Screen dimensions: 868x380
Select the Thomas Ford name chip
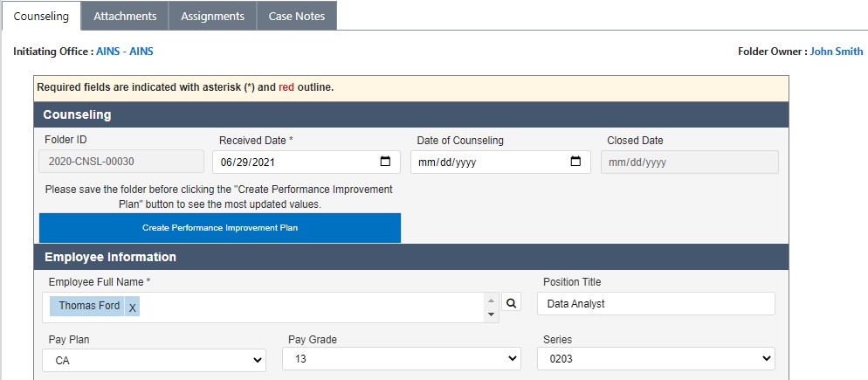[89, 306]
